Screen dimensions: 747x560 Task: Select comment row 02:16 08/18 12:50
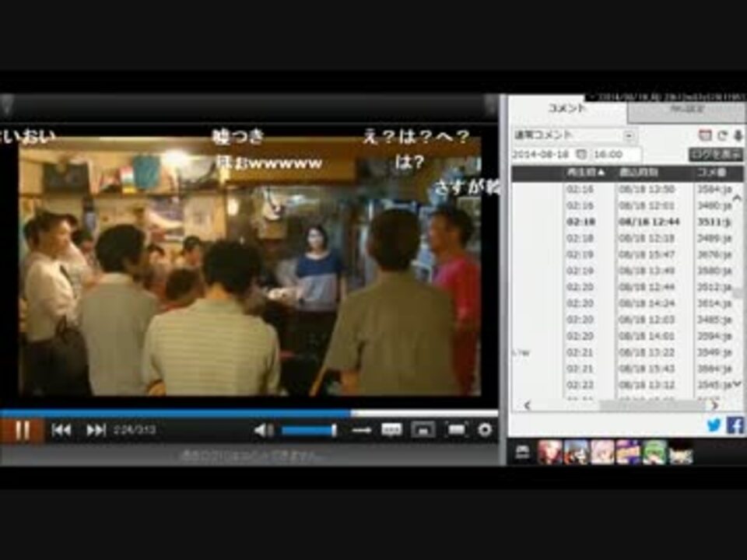622,190
